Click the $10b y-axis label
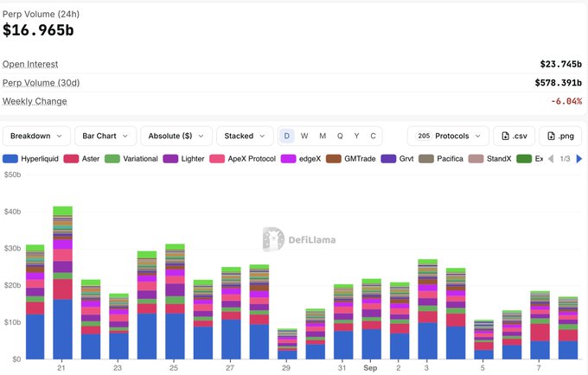Viewport: 588px width, 375px height. [12, 322]
